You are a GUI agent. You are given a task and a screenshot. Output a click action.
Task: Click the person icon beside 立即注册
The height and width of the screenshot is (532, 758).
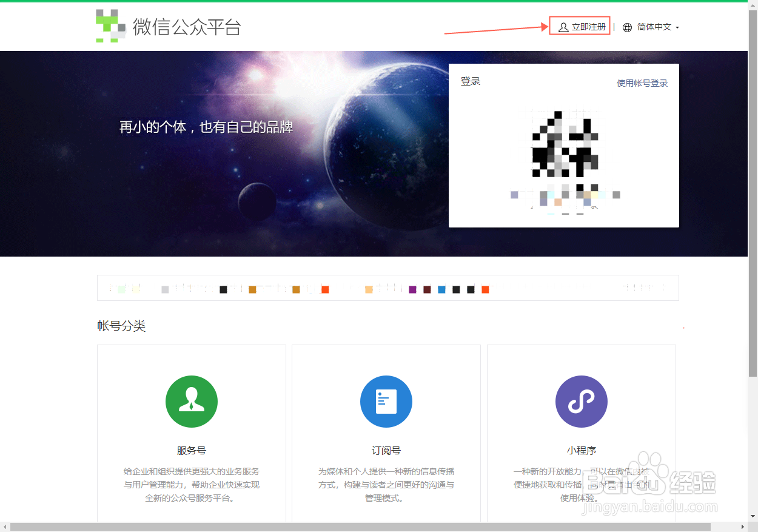563,27
